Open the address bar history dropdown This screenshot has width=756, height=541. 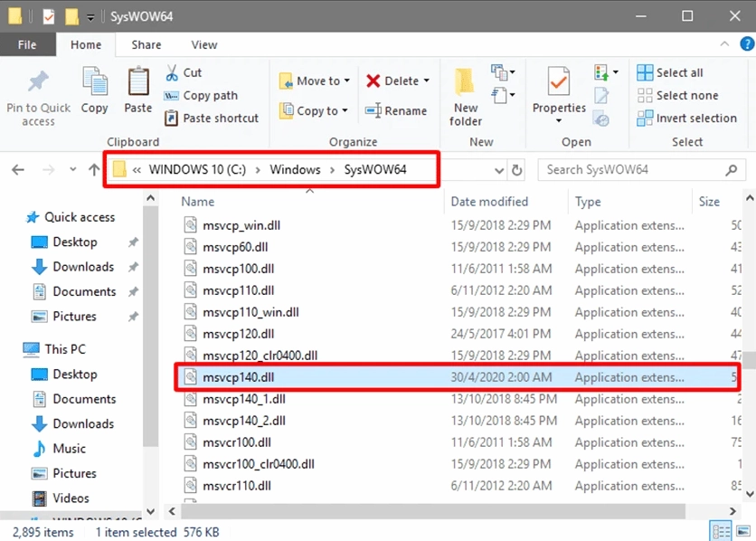pyautogui.click(x=499, y=170)
